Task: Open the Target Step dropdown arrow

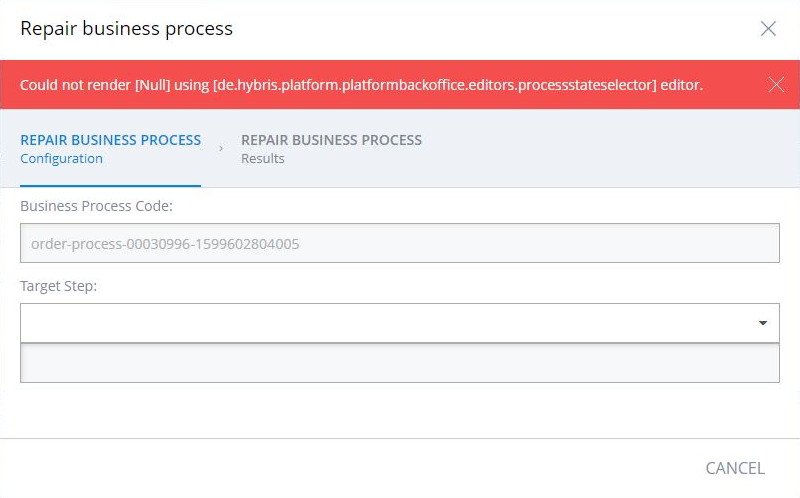Action: 763,323
